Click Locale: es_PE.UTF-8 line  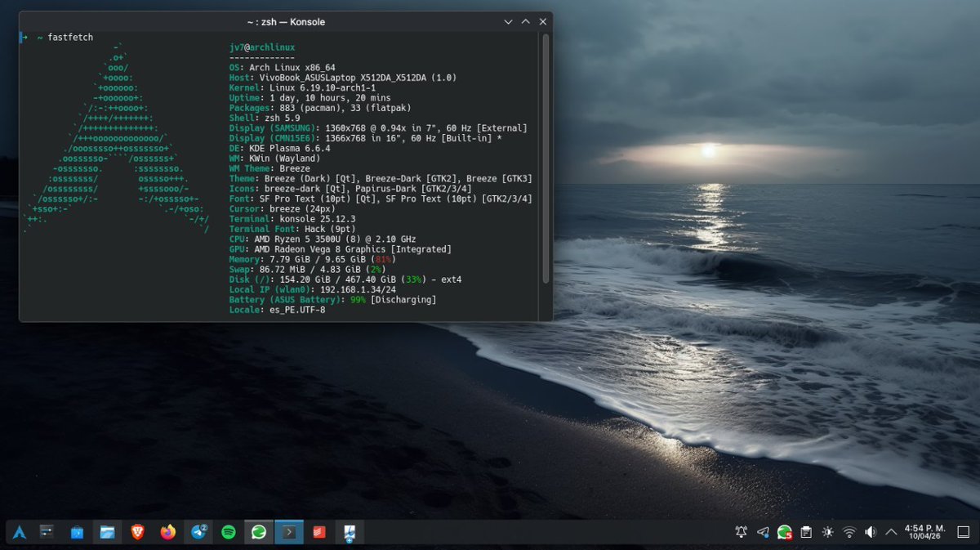[277, 310]
